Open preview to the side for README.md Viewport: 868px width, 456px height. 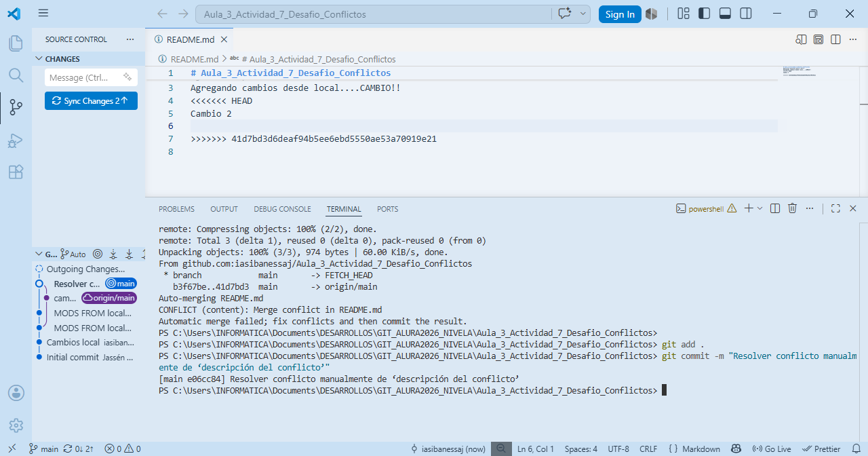pyautogui.click(x=802, y=39)
